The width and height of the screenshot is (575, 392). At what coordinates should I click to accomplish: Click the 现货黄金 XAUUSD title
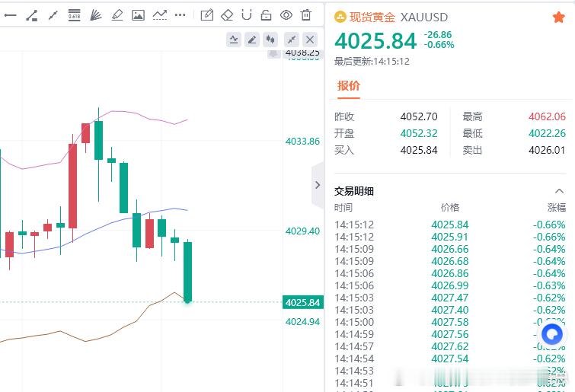click(398, 18)
